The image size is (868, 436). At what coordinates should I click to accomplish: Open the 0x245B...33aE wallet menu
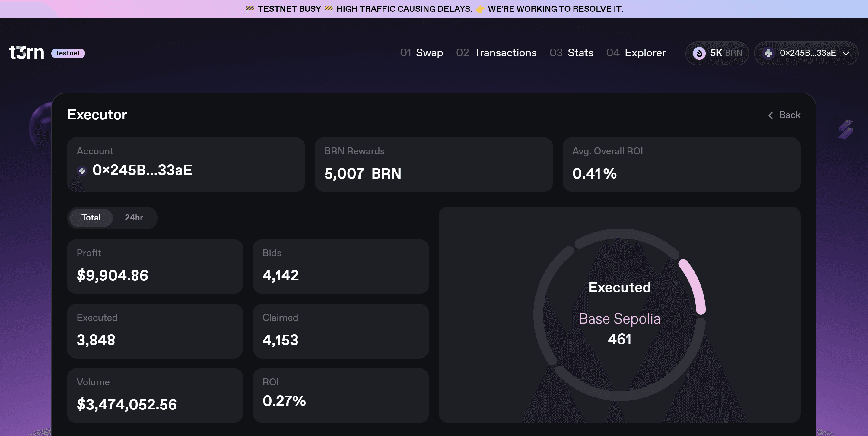(807, 53)
